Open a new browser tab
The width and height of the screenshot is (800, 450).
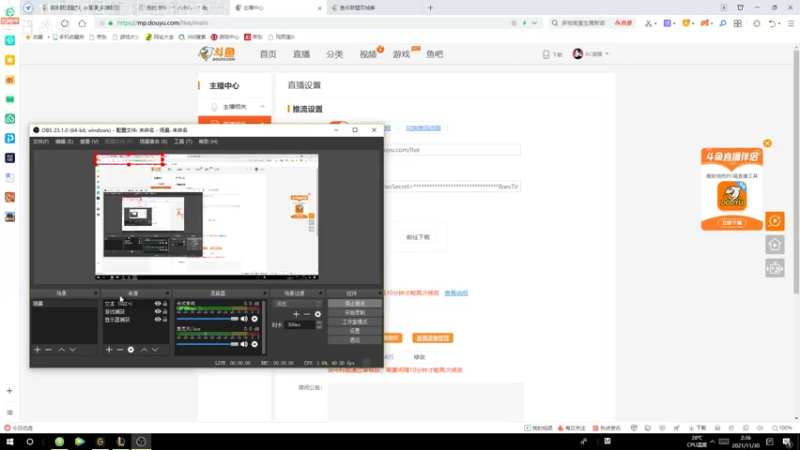pos(430,8)
